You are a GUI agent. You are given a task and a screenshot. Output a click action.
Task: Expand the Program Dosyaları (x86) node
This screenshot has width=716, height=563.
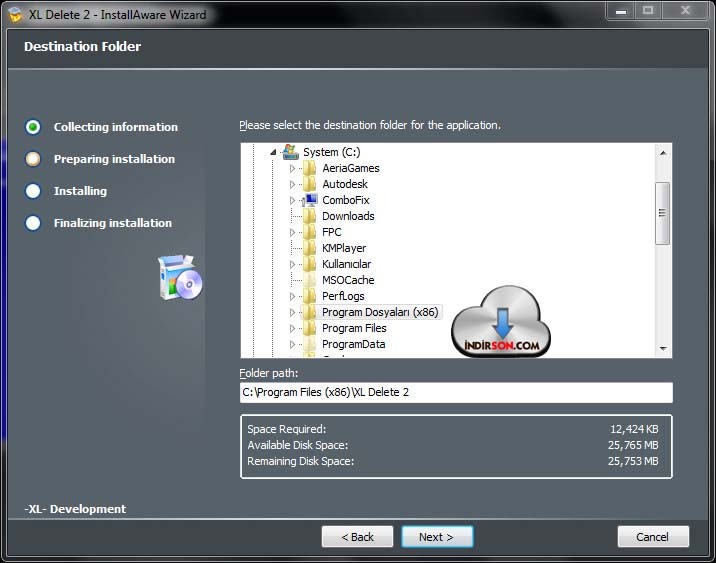[292, 312]
